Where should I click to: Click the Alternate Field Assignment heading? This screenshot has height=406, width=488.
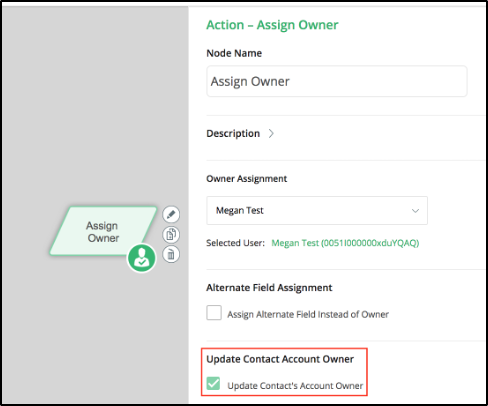click(x=269, y=288)
